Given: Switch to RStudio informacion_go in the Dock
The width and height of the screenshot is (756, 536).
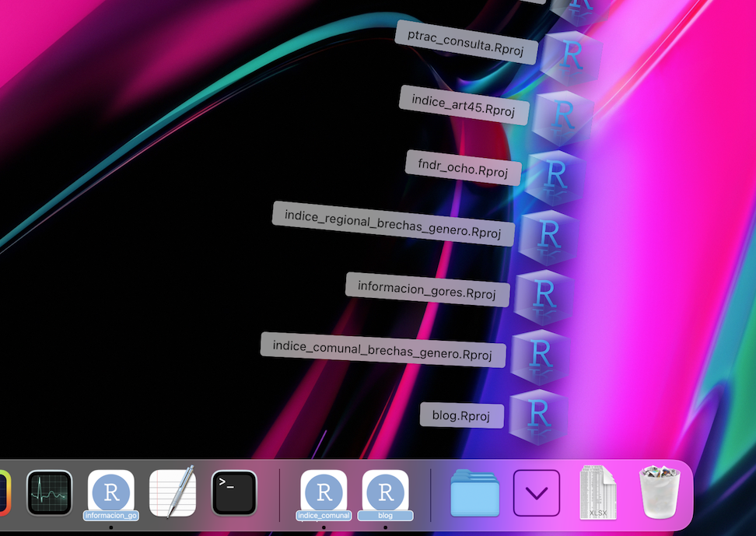Looking at the screenshot, I should 111,492.
